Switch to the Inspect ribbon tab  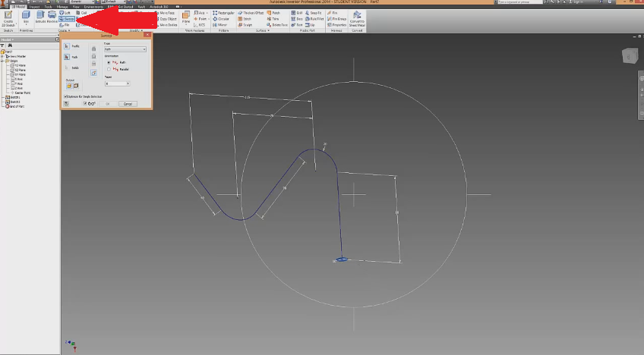34,7
